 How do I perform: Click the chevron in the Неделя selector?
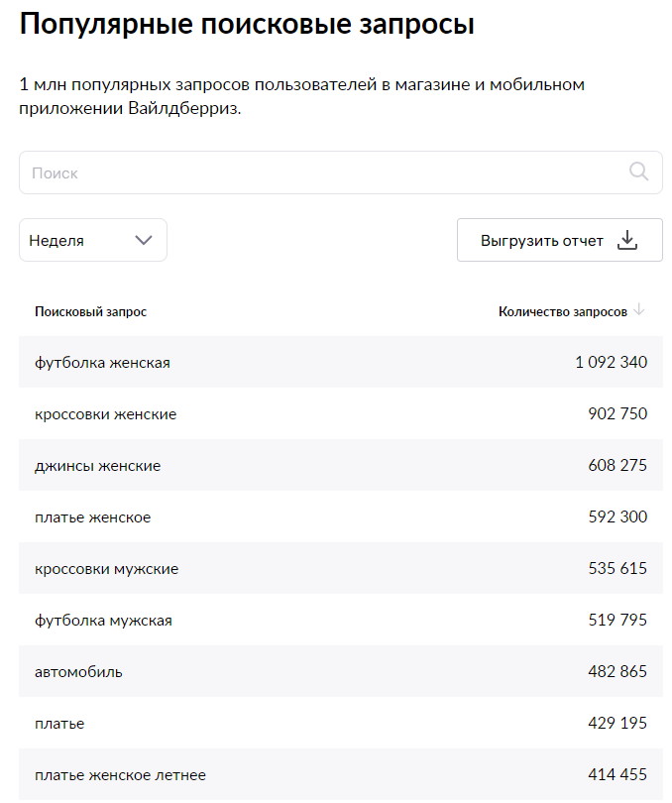tap(144, 240)
